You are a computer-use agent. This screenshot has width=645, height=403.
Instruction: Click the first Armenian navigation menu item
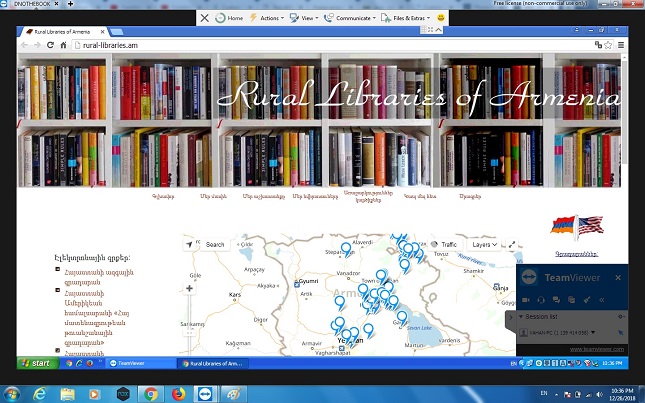(163, 197)
